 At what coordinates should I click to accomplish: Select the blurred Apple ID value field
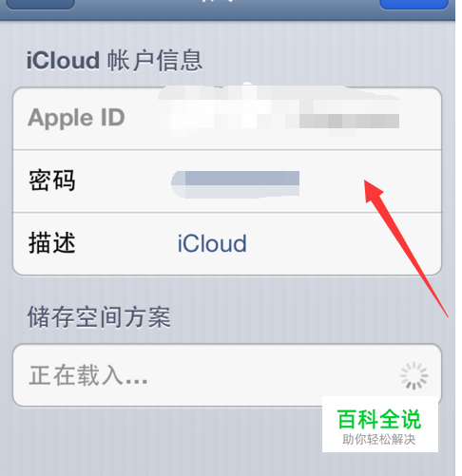coord(279,111)
